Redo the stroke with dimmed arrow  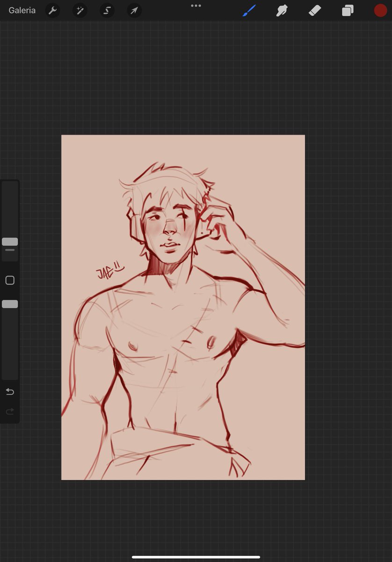[10, 411]
